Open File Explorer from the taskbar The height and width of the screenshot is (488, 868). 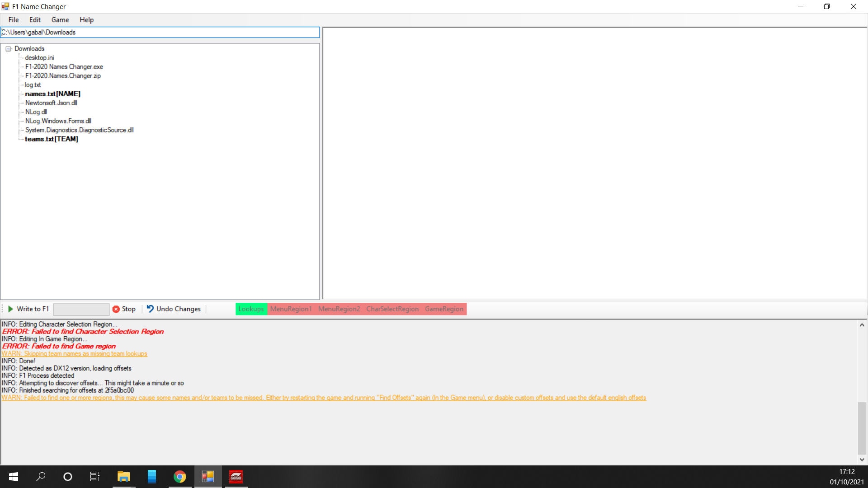(123, 477)
